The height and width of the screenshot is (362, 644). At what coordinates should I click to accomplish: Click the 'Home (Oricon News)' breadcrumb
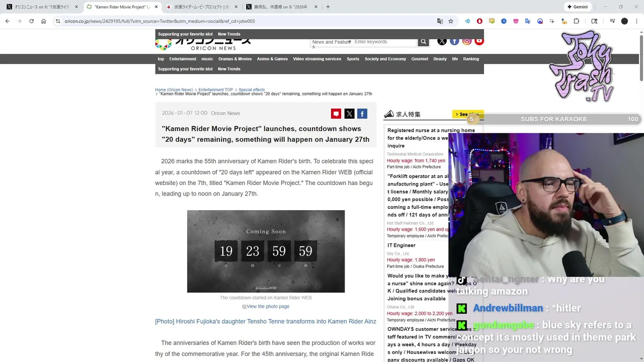tap(174, 89)
